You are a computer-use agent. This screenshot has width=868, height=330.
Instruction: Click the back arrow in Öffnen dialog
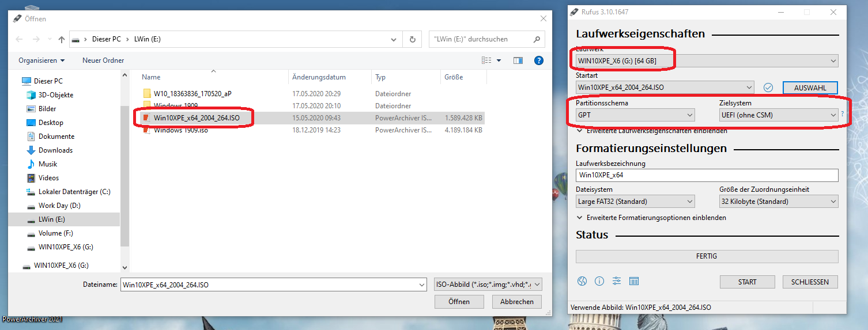19,39
